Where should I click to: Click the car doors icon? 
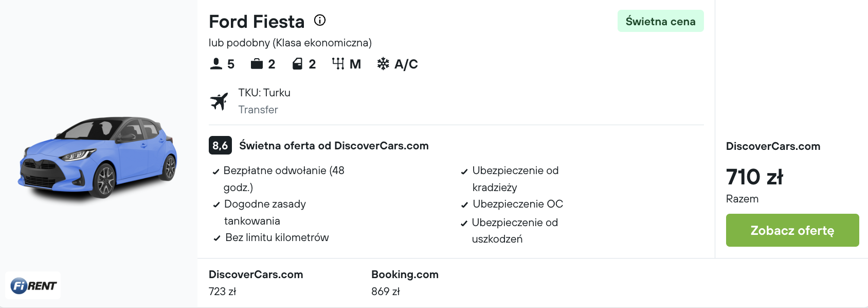tap(297, 64)
